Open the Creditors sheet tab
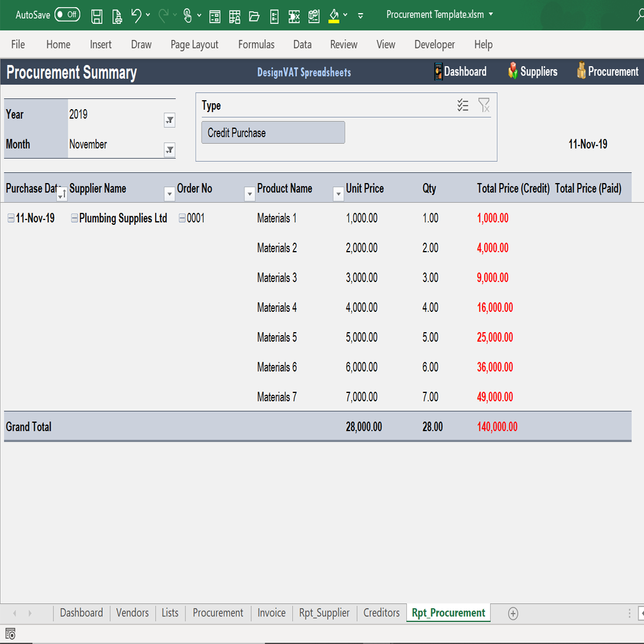The height and width of the screenshot is (644, 644). 381,612
